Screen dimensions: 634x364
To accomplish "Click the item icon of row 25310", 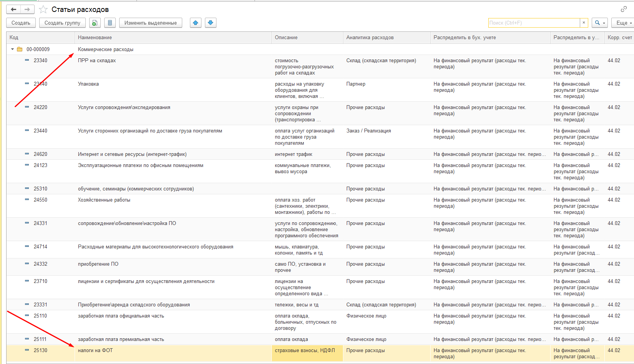I will point(27,189).
